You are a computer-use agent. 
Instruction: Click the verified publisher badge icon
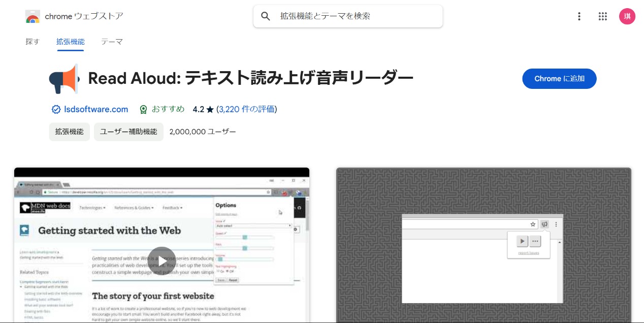(x=56, y=109)
